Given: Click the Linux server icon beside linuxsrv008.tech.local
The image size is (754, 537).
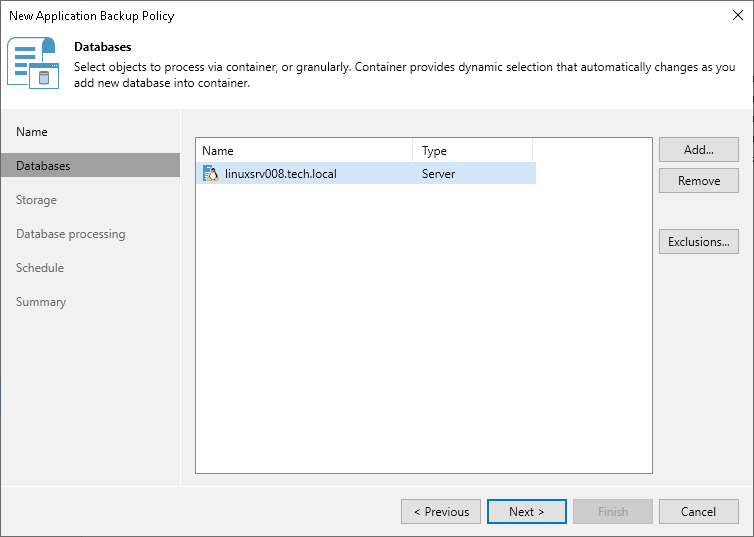Looking at the screenshot, I should click(210, 173).
